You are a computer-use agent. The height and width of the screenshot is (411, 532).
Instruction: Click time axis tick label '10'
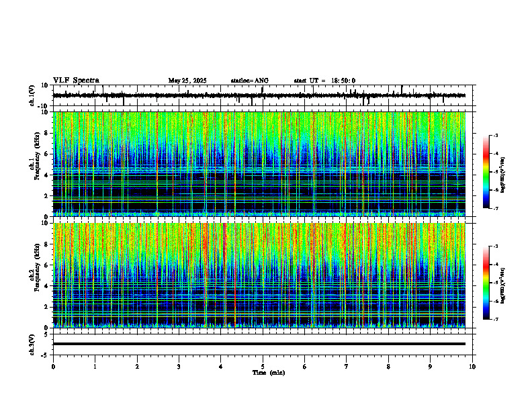pyautogui.click(x=472, y=367)
